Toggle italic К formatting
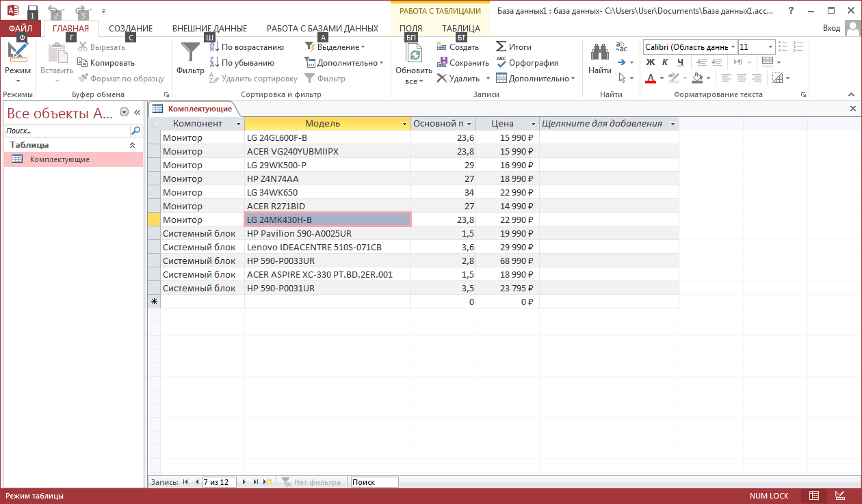The image size is (862, 504). click(665, 62)
